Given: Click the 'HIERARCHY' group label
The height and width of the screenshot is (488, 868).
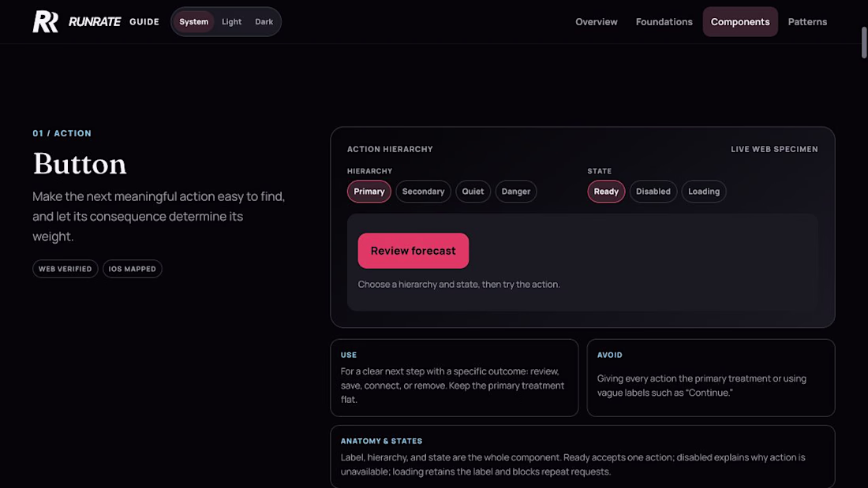Looking at the screenshot, I should [369, 171].
